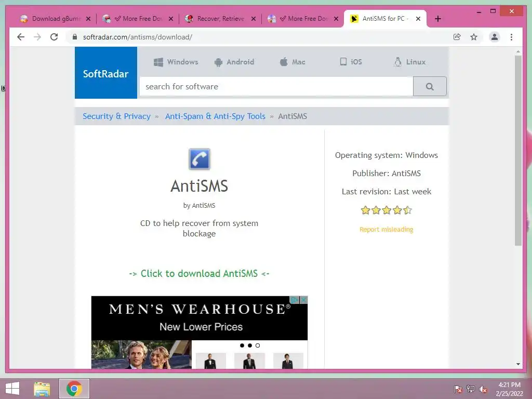Open the Chrome profile avatar
Image resolution: width=532 pixels, height=399 pixels.
click(x=495, y=37)
